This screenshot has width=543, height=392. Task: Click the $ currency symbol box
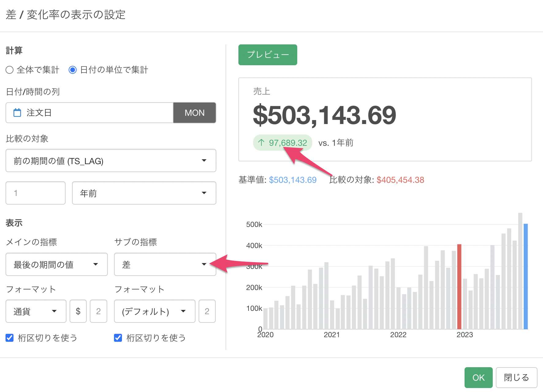pyautogui.click(x=78, y=311)
